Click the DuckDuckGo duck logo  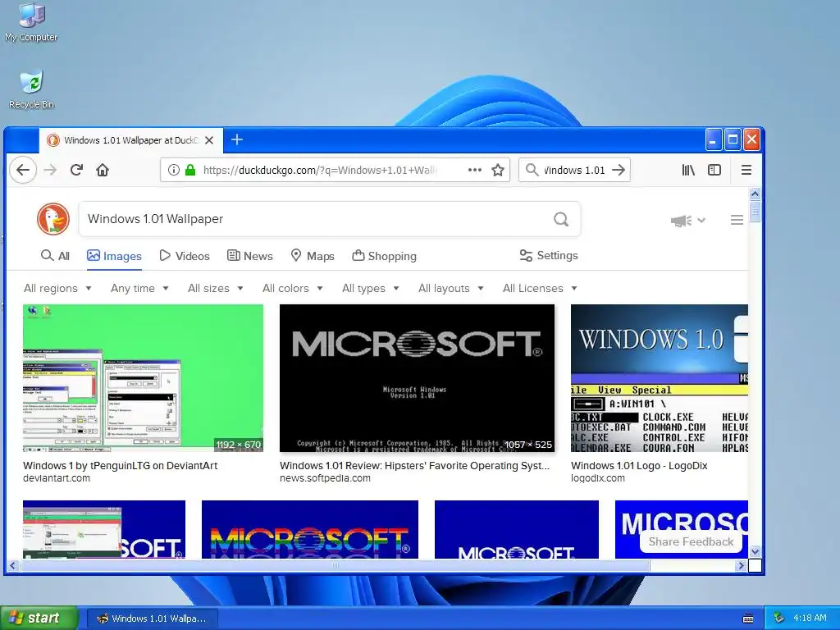(x=53, y=219)
